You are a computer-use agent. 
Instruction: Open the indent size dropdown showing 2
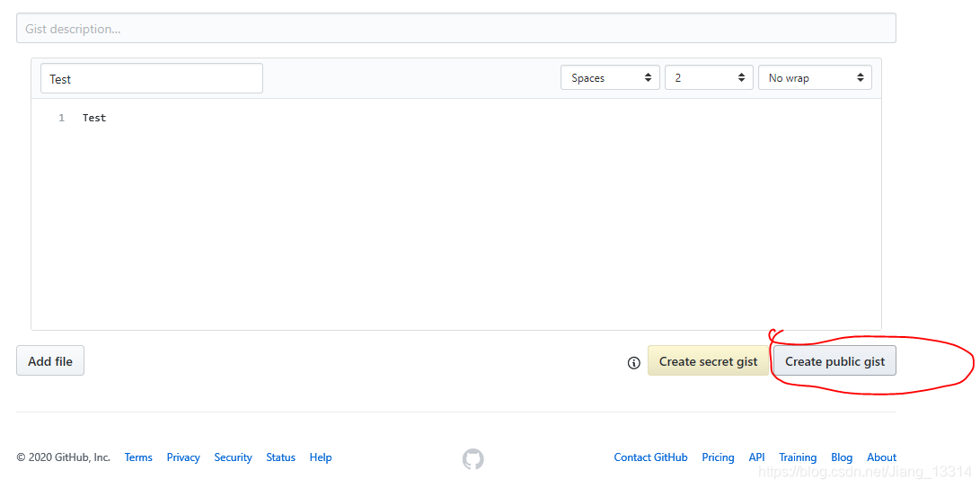[x=710, y=78]
